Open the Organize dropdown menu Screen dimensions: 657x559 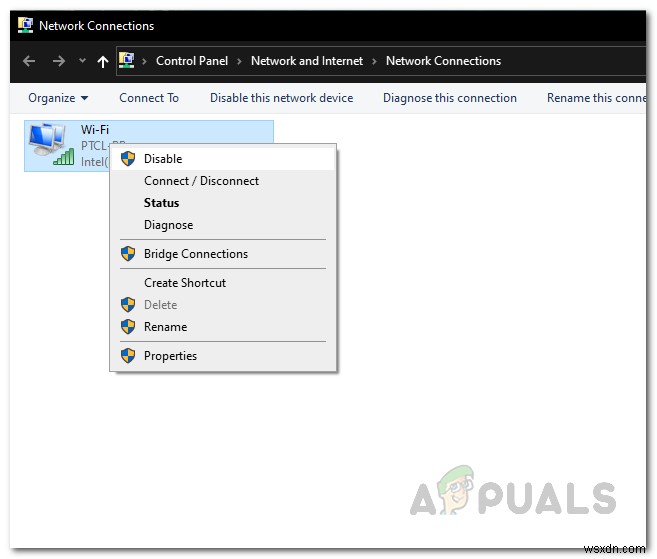58,98
